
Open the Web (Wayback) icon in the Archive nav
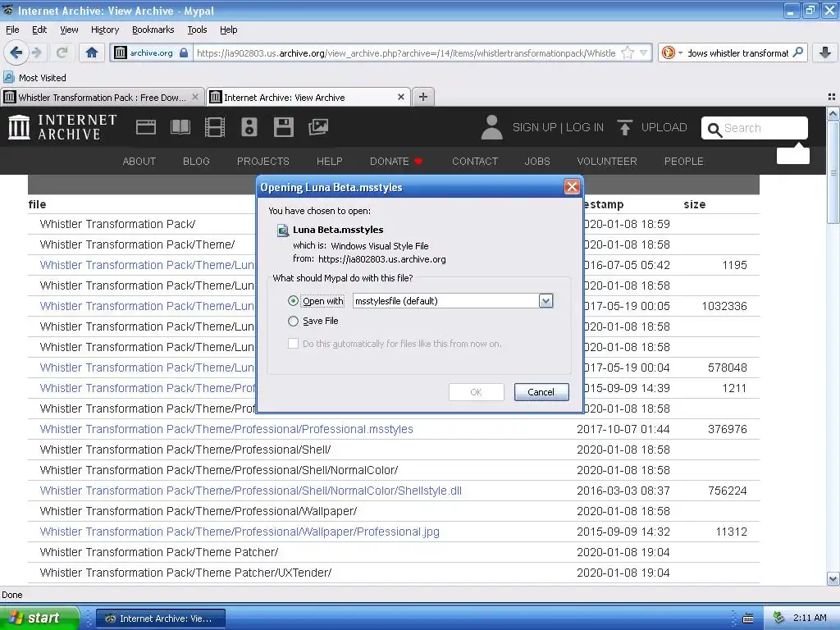[146, 127]
